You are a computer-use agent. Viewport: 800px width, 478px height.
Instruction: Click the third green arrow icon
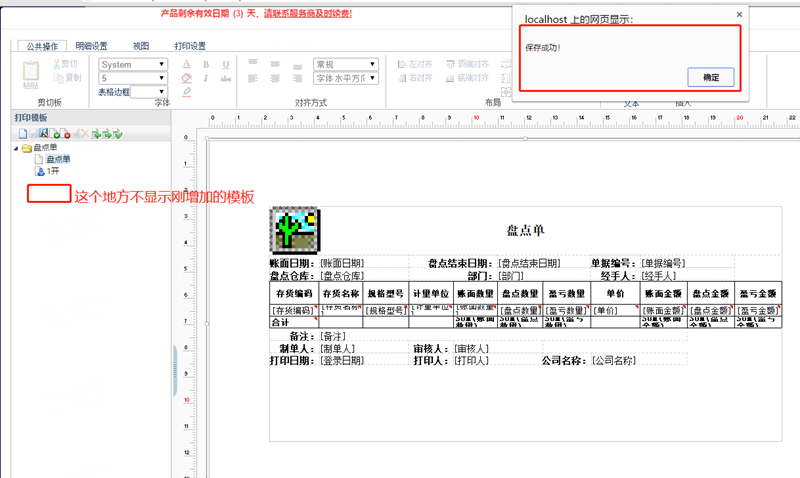click(x=117, y=134)
